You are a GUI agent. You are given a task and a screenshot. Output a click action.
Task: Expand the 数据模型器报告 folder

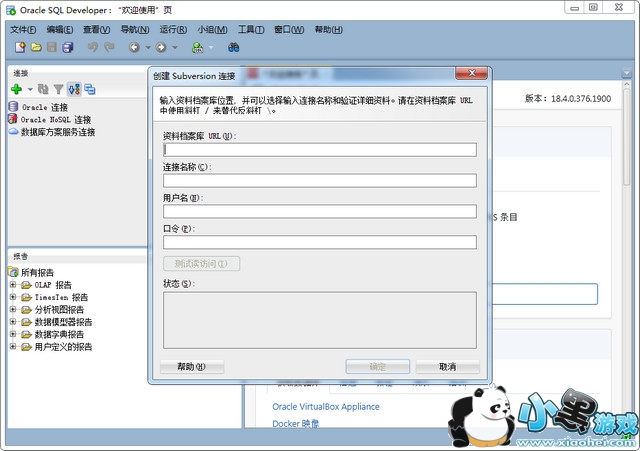click(x=13, y=322)
